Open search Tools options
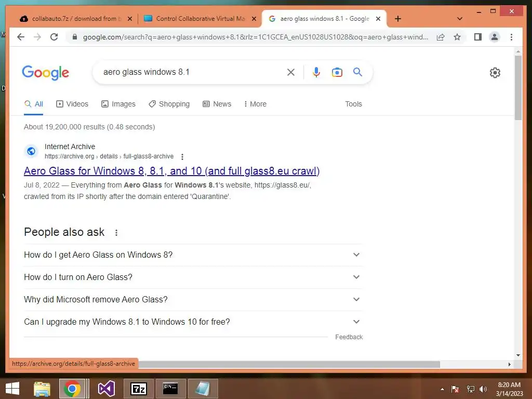Viewport: 532px width, 399px height. (x=353, y=104)
